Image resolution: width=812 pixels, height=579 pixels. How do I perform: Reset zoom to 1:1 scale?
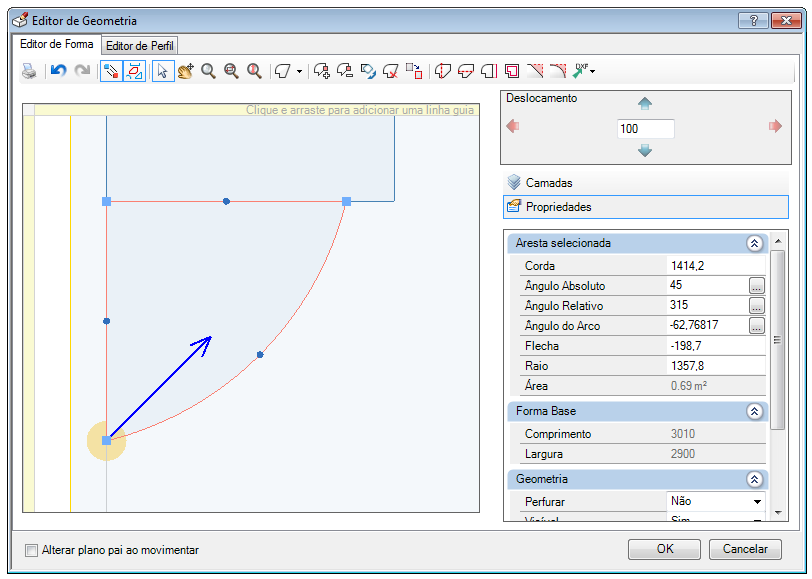[x=254, y=71]
